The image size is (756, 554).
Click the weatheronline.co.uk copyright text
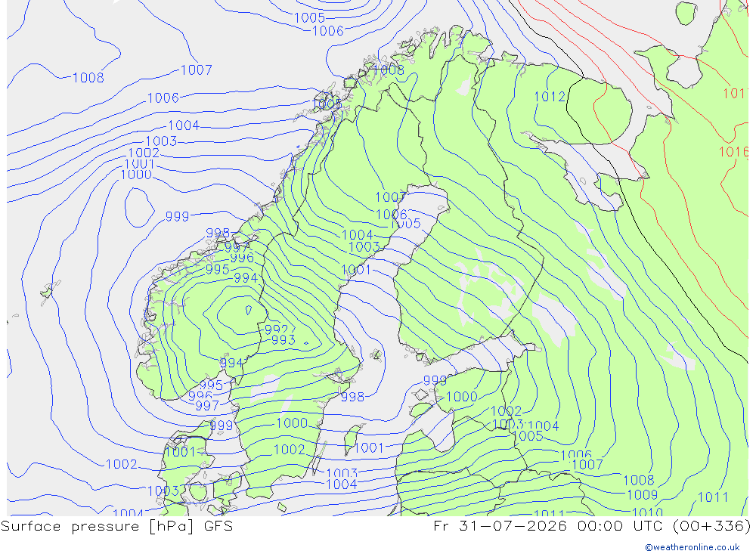[x=692, y=546]
